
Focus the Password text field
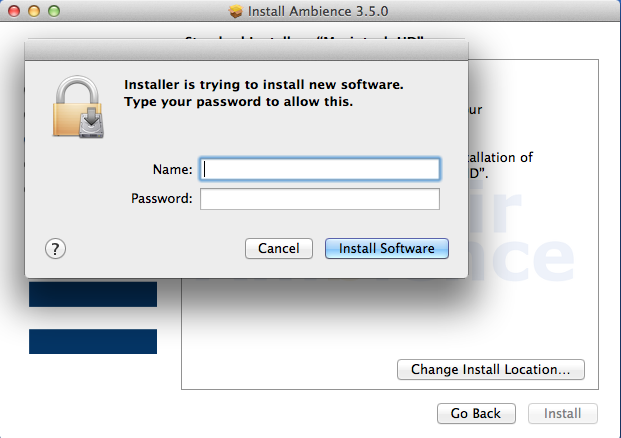pyautogui.click(x=320, y=199)
